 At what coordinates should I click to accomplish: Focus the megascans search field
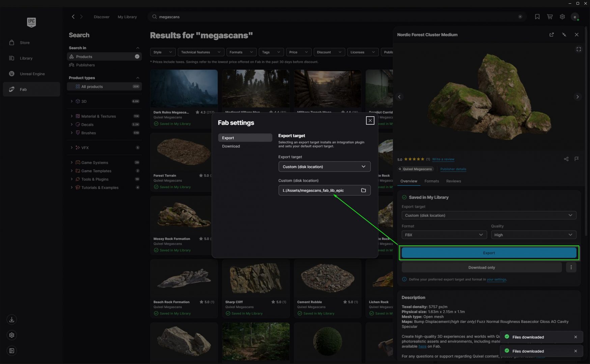pyautogui.click(x=337, y=17)
